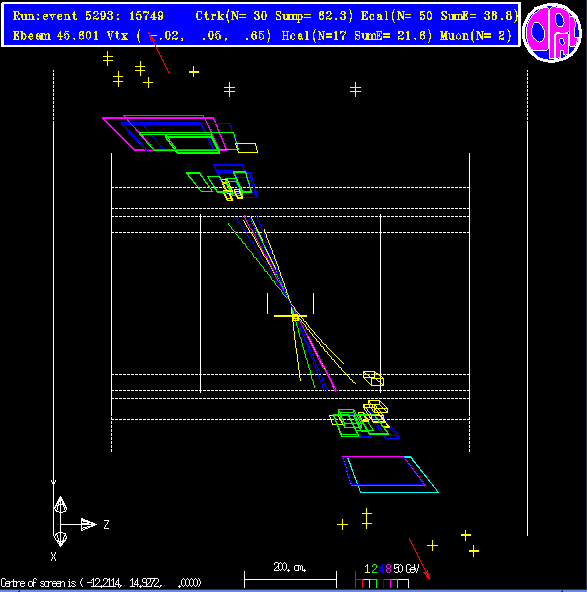Click the Run:event 5293: 15749 header text

click(88, 16)
